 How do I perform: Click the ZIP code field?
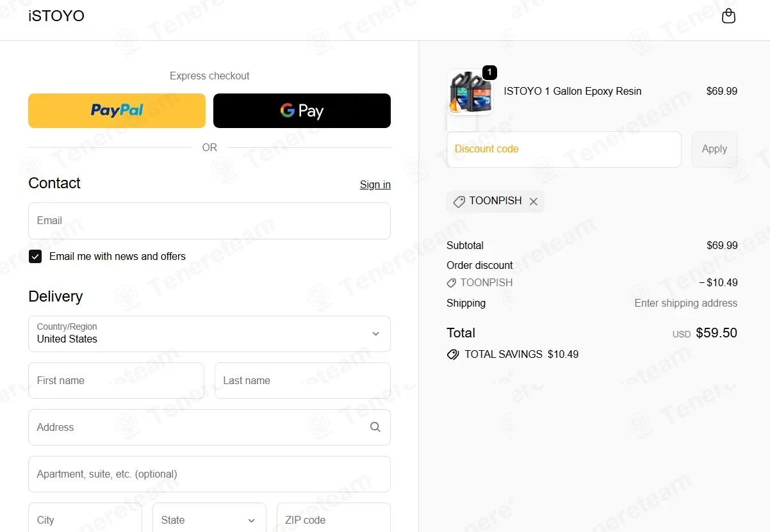(334, 520)
